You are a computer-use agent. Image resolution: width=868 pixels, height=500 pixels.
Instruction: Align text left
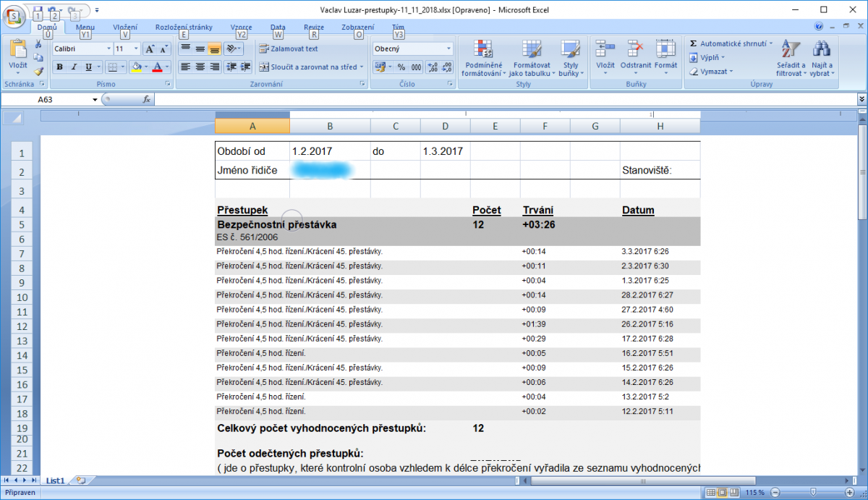pos(185,67)
